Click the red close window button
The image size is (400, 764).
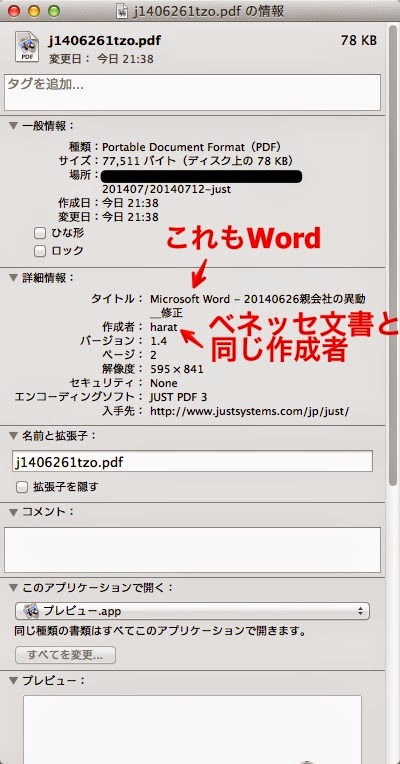click(15, 11)
